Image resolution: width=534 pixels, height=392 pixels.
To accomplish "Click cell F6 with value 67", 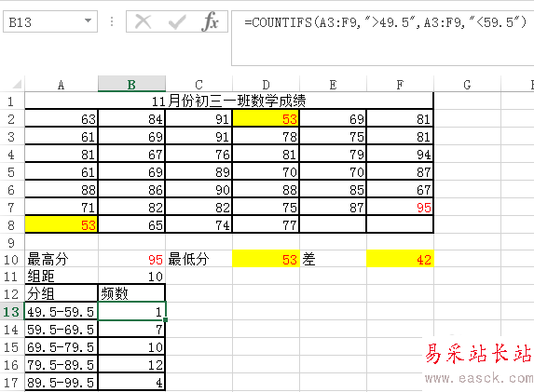I will pos(400,189).
